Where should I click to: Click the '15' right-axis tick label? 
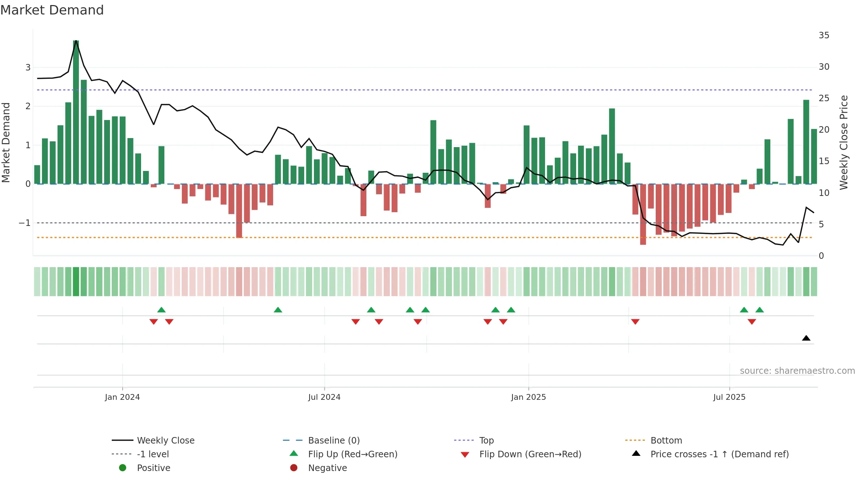pyautogui.click(x=824, y=161)
